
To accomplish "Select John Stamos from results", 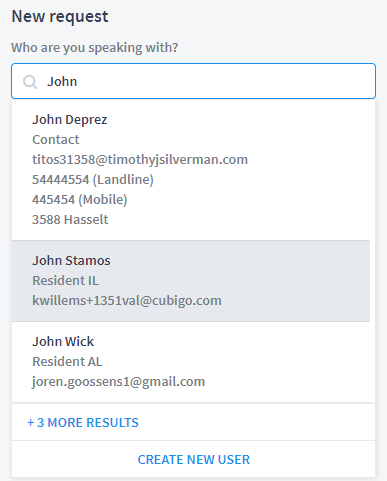I will 191,281.
